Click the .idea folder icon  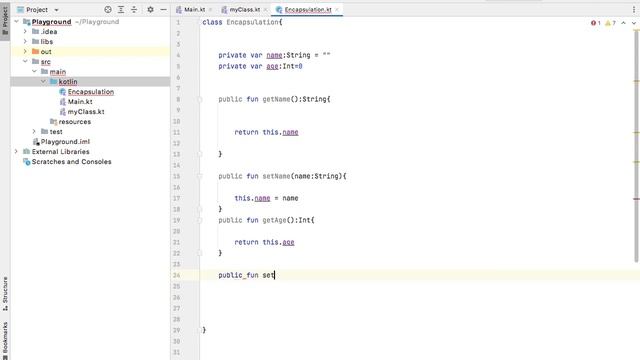[x=36, y=31]
